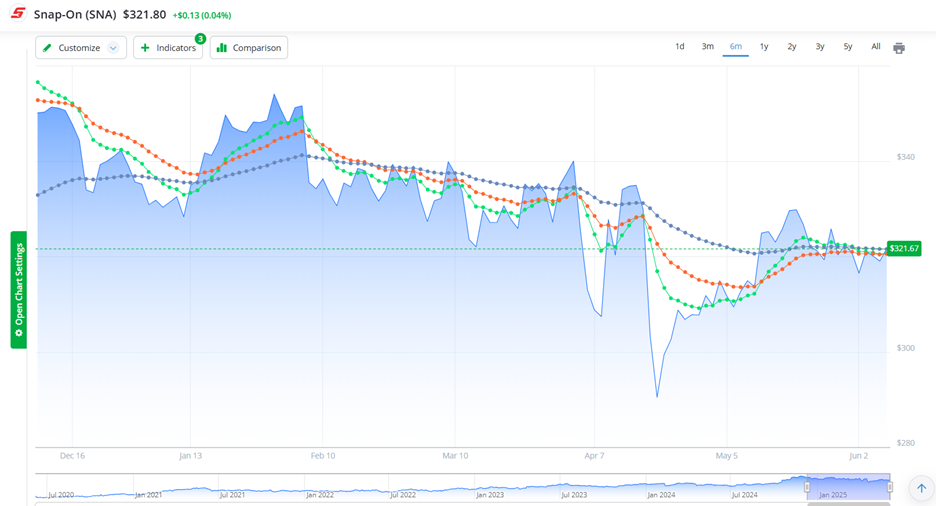Screen dimensions: 936x506
Task: Select the 1y time range
Action: point(764,47)
